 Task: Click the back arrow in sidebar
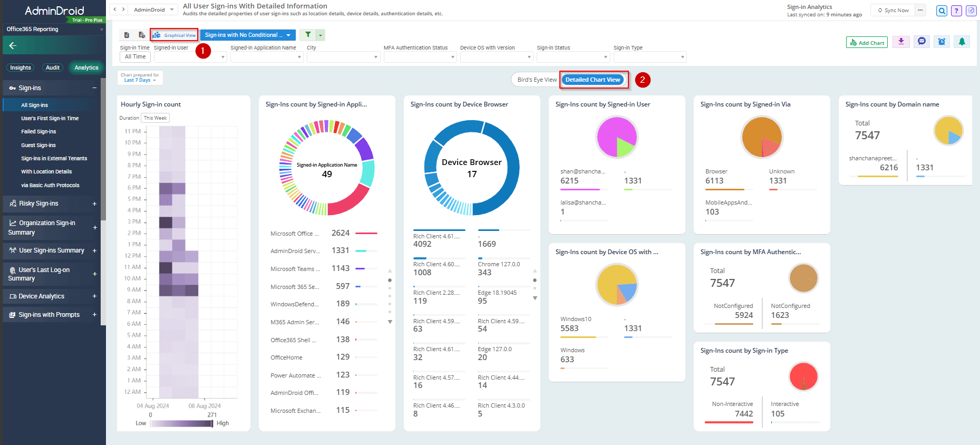tap(13, 46)
